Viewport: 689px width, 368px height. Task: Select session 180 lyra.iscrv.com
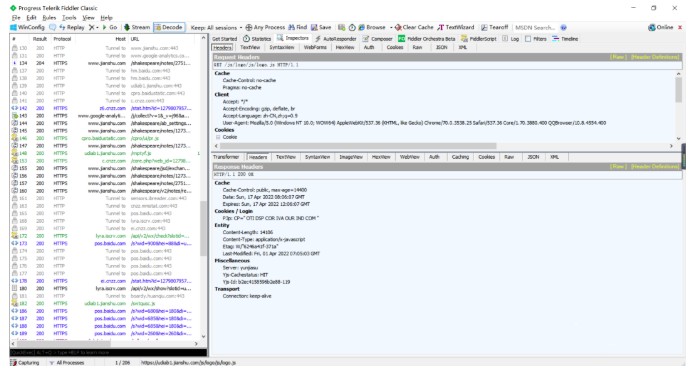[104, 288]
